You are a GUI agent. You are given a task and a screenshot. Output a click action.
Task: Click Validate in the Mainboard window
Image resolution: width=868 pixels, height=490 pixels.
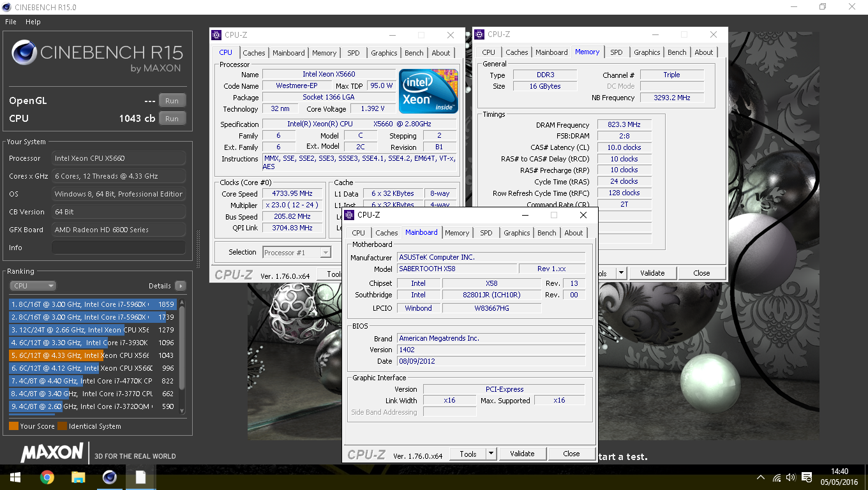[522, 454]
